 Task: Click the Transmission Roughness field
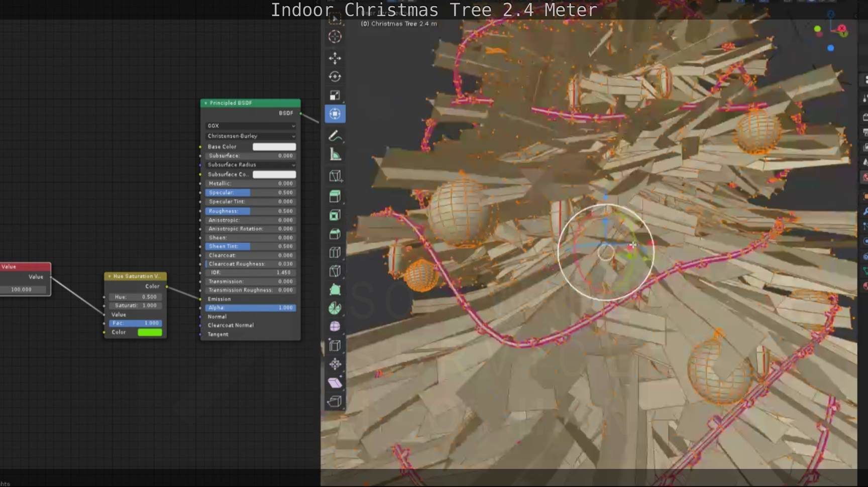[251, 290]
